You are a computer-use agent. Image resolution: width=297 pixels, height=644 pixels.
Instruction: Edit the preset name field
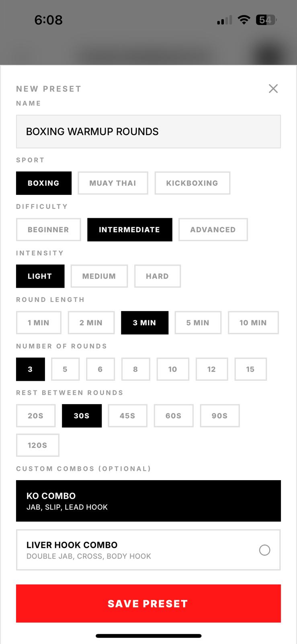tap(148, 132)
